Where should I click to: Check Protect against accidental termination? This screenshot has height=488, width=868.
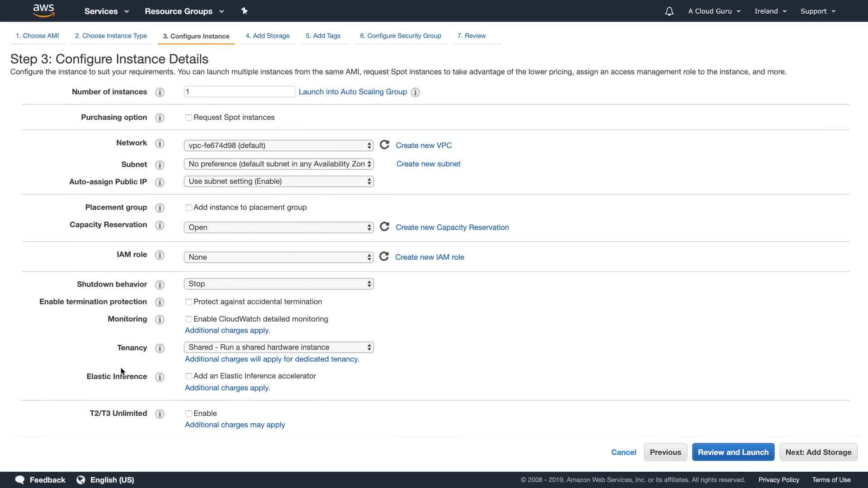click(x=189, y=302)
